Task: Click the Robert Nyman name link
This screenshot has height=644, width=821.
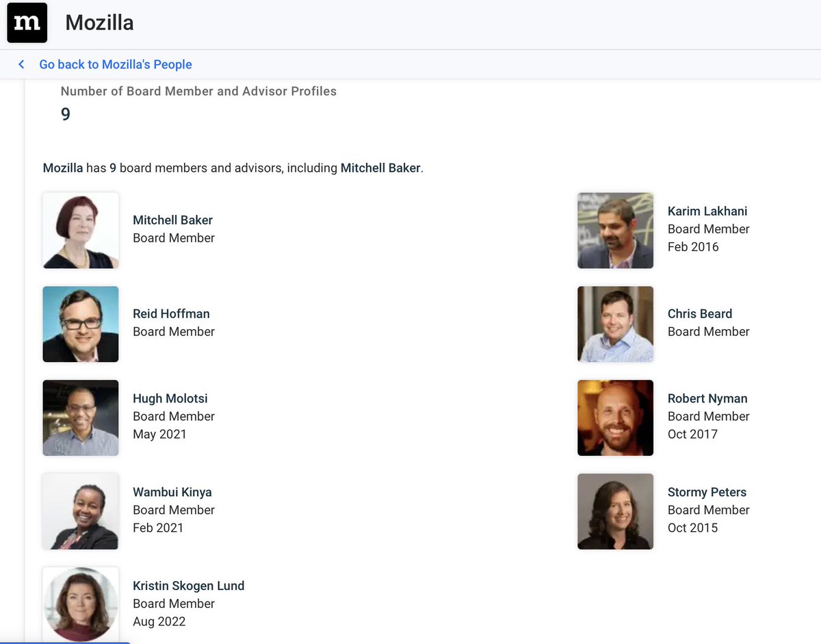Action: click(707, 399)
